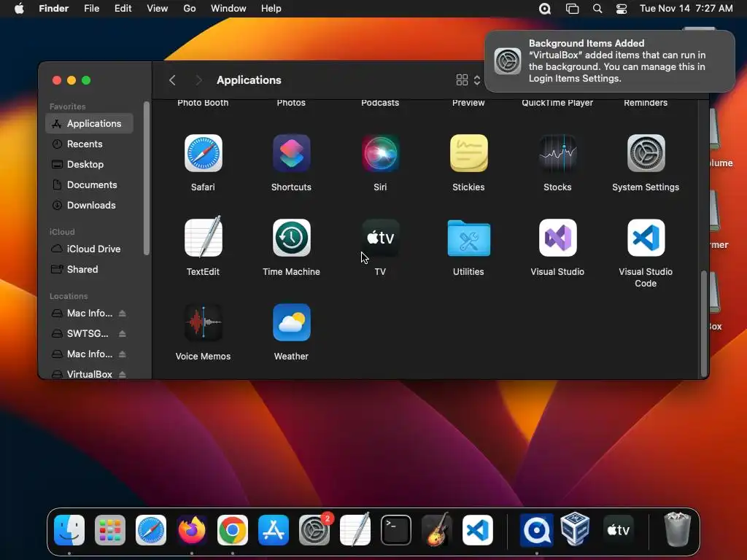Image resolution: width=747 pixels, height=560 pixels.
Task: Open the Go menu
Action: point(190,9)
